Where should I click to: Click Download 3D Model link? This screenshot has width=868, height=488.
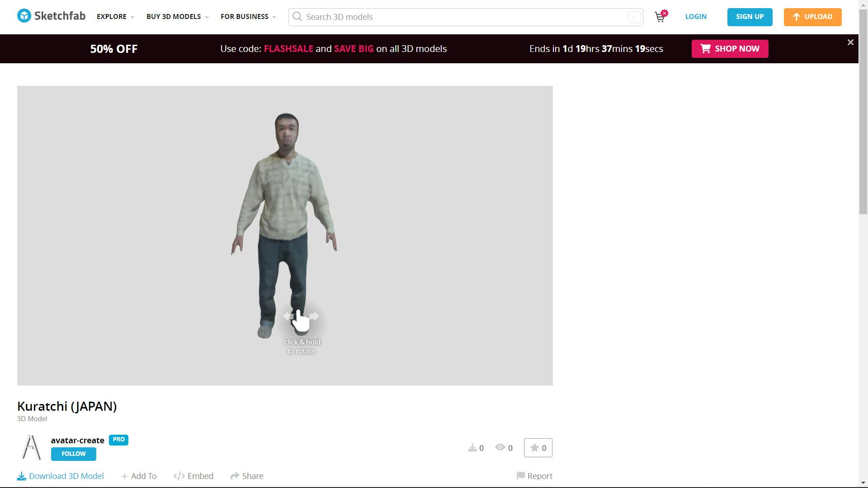61,476
